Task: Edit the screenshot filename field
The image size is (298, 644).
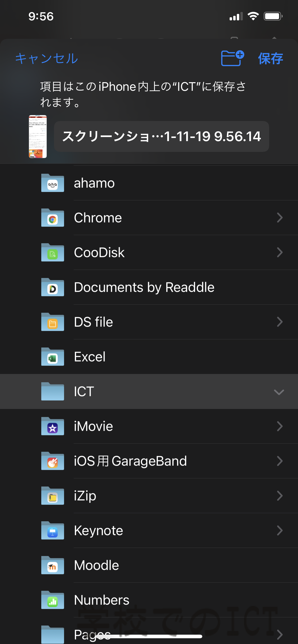Action: click(x=161, y=137)
